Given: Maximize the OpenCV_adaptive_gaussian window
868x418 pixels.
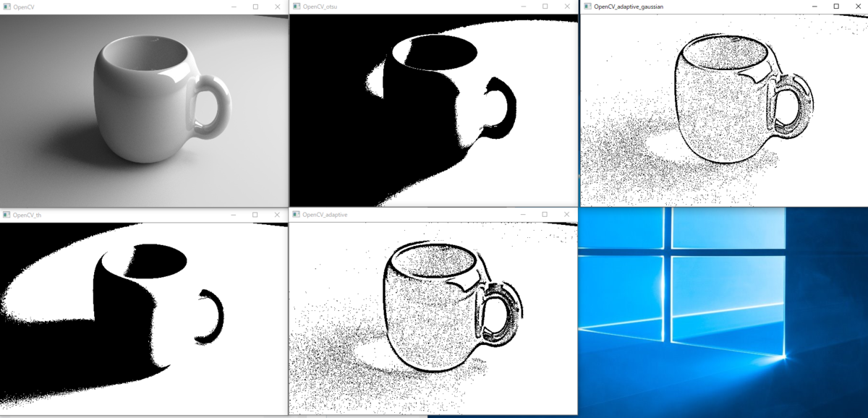Looking at the screenshot, I should click(835, 7).
